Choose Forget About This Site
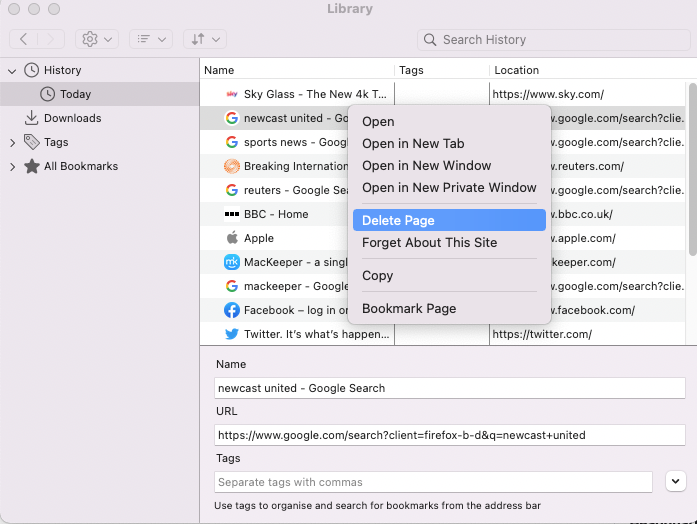This screenshot has height=524, width=697. click(449, 243)
